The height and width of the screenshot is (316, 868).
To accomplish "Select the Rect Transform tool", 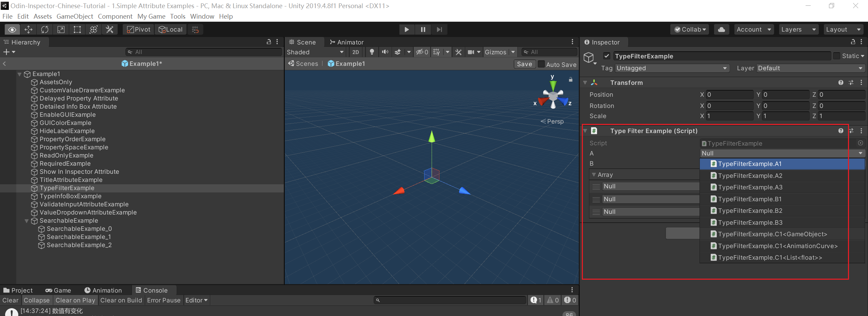I will (77, 30).
